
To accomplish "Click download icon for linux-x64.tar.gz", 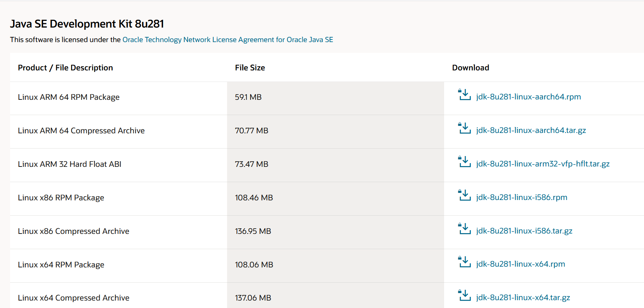I will tap(464, 295).
